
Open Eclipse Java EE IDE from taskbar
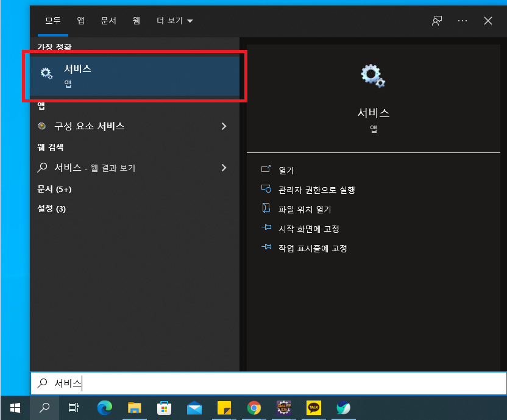coord(283,408)
